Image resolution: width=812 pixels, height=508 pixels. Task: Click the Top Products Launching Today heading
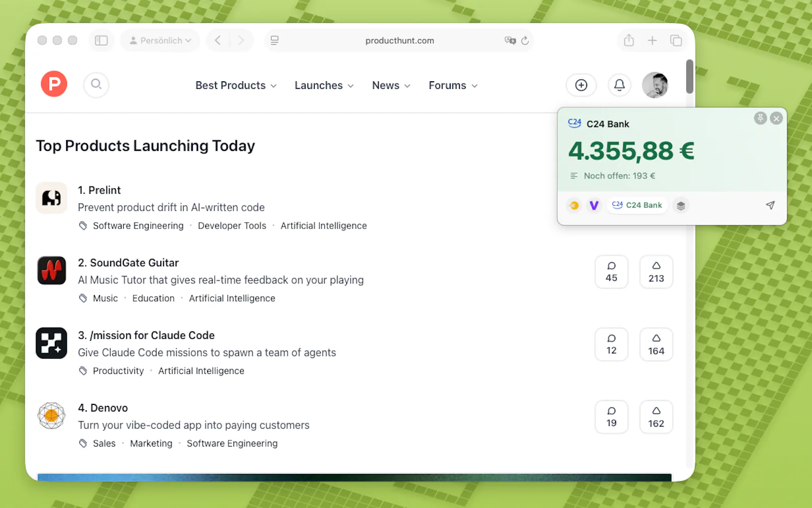pyautogui.click(x=145, y=146)
